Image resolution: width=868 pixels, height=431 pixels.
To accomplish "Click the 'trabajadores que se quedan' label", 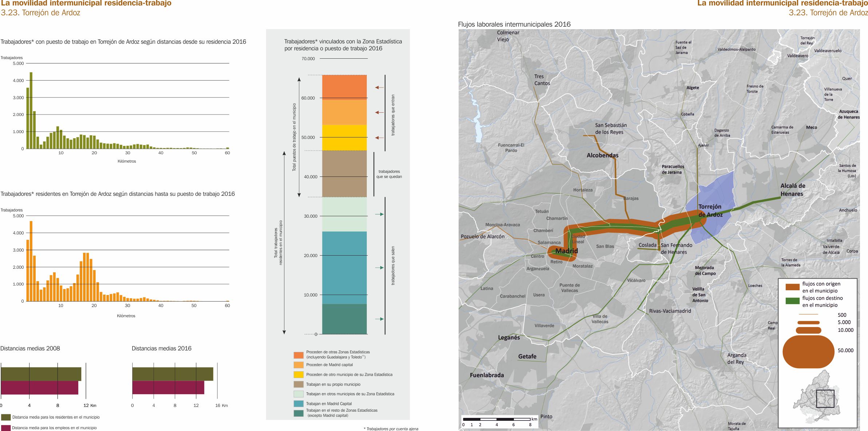I will point(389,174).
